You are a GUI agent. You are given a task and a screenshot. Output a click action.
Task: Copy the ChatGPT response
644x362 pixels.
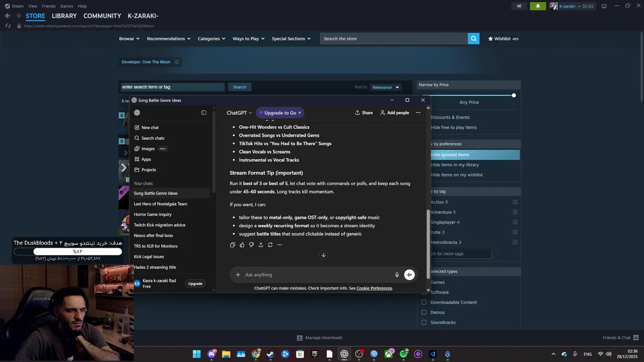point(232,245)
